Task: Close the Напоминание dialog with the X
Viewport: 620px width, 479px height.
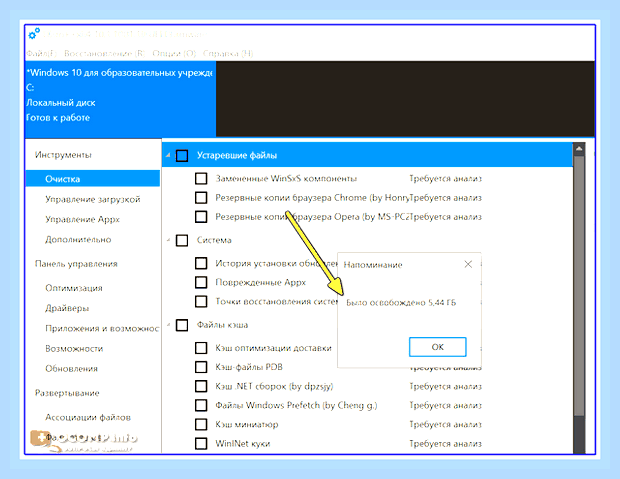Action: (468, 264)
